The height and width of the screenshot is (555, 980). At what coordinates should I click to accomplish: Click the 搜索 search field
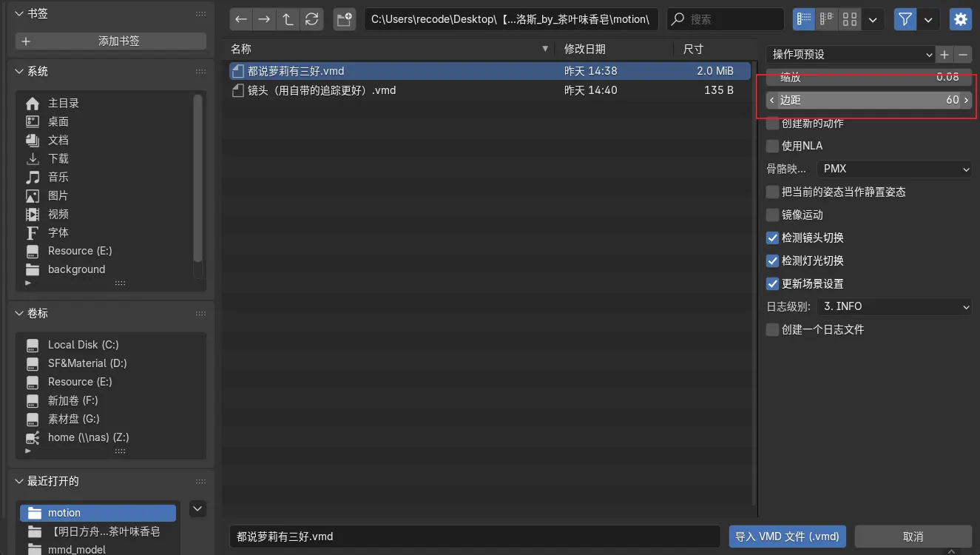click(x=726, y=19)
